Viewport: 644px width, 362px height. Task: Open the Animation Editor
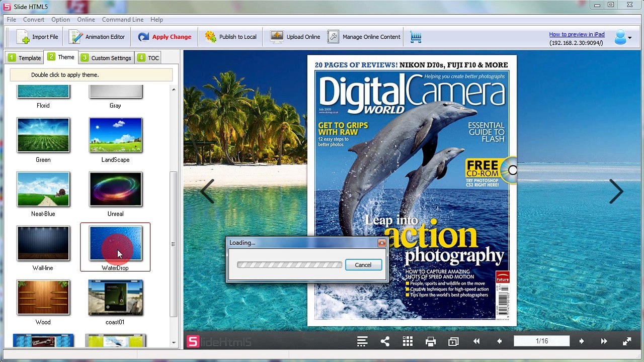[x=97, y=37]
